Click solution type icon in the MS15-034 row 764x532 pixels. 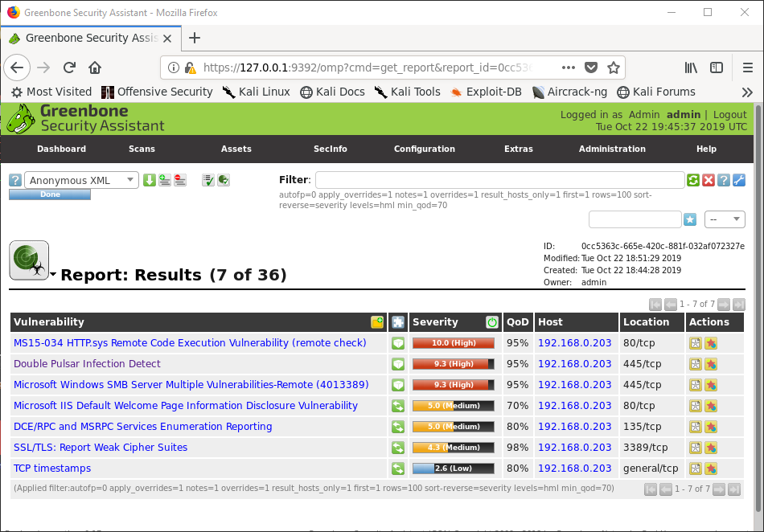pos(398,343)
